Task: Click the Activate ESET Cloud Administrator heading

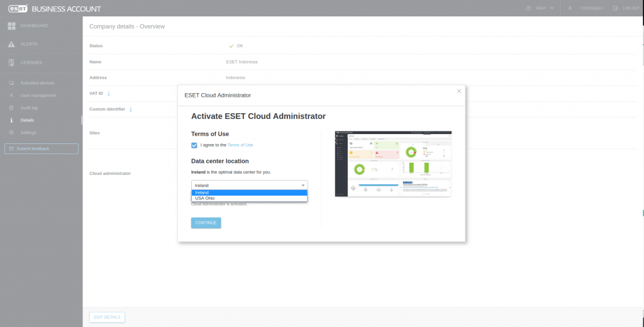Action: pyautogui.click(x=258, y=116)
